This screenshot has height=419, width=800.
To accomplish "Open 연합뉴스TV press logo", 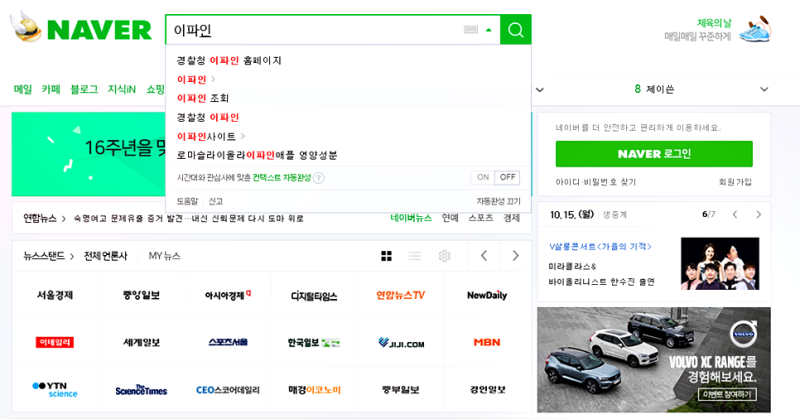I will 401,295.
